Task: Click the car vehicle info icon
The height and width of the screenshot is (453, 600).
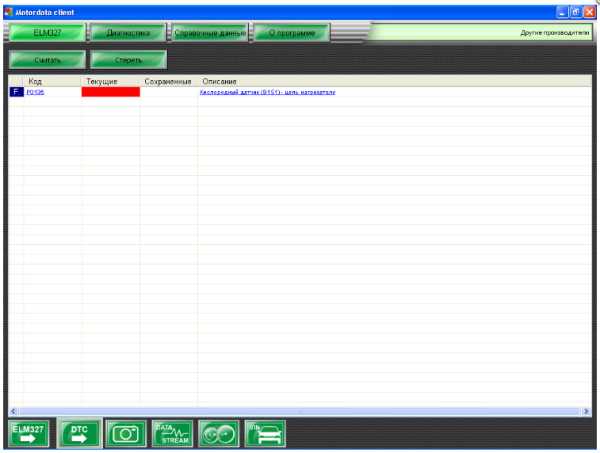Action: (x=265, y=433)
